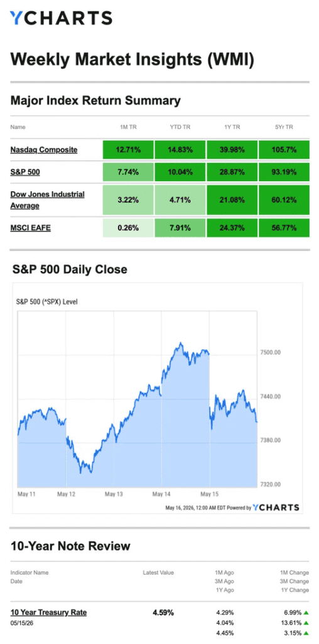The width and height of the screenshot is (319, 644).
Task: Click the May 14 x-axis label
Action: (x=161, y=494)
